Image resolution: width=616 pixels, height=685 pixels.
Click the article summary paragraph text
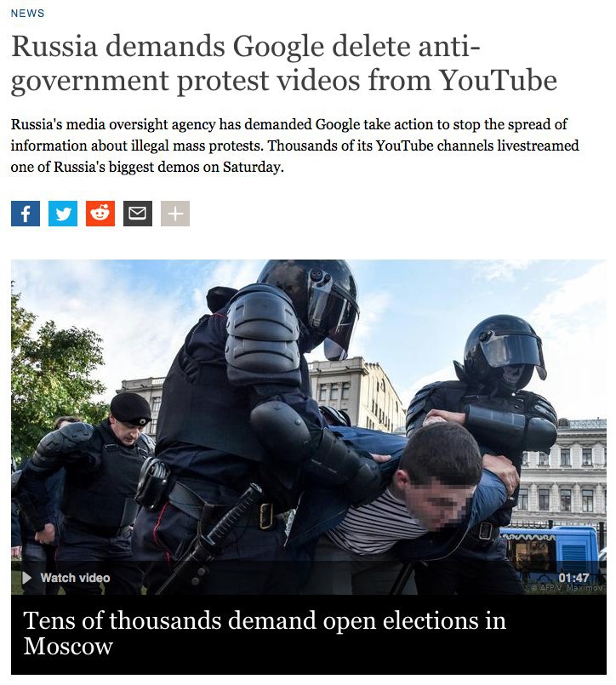click(x=295, y=146)
